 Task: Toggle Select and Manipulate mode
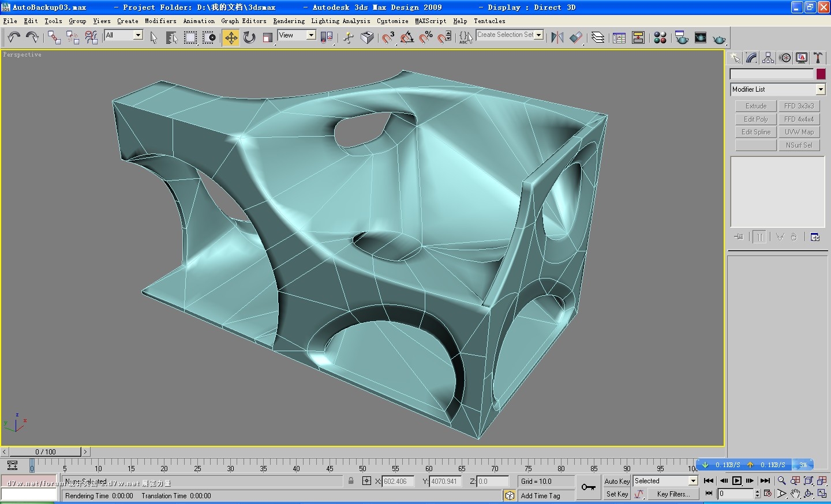pyautogui.click(x=349, y=37)
